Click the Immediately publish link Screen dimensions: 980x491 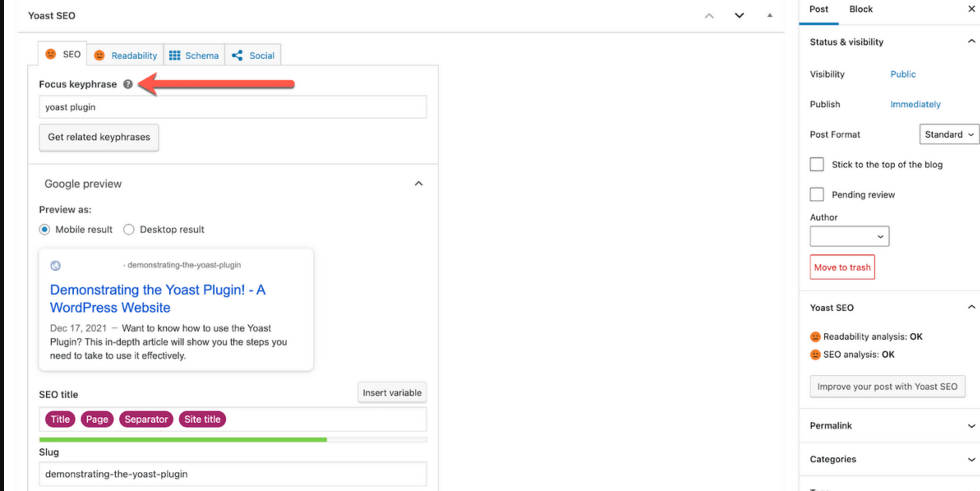(915, 104)
